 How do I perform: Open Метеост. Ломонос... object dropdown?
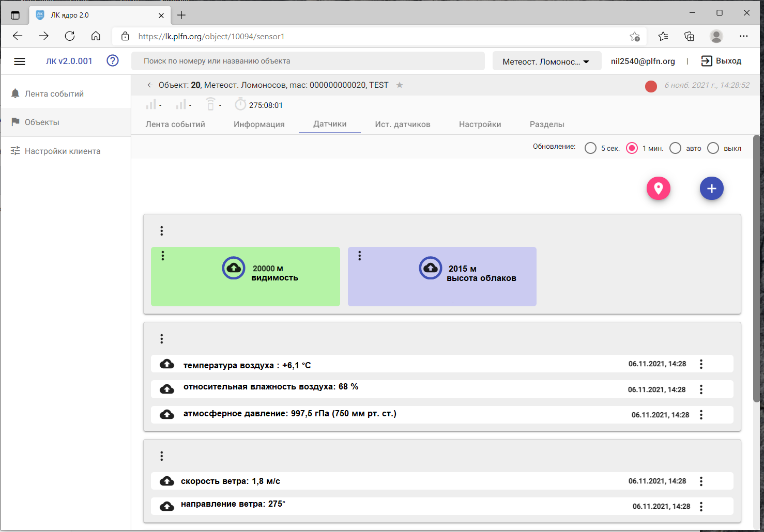[x=546, y=61]
